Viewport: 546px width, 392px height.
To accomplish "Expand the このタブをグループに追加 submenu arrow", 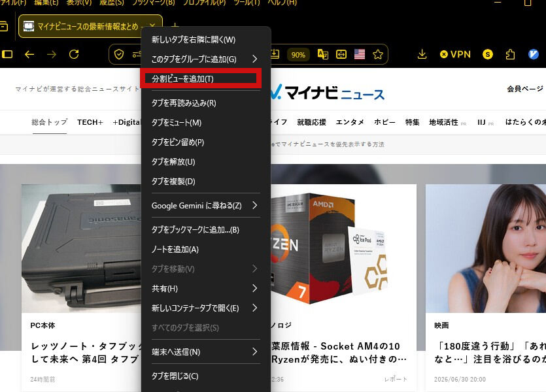I will (255, 59).
